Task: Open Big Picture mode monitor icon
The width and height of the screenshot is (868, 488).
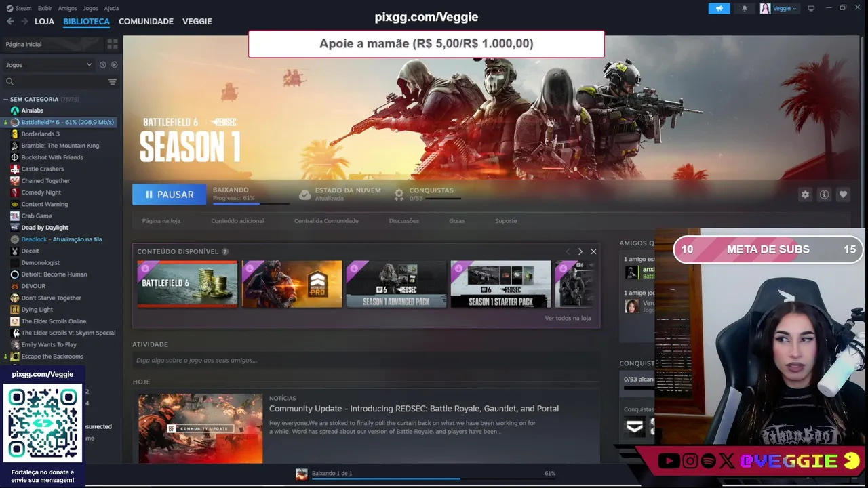Action: [x=811, y=8]
